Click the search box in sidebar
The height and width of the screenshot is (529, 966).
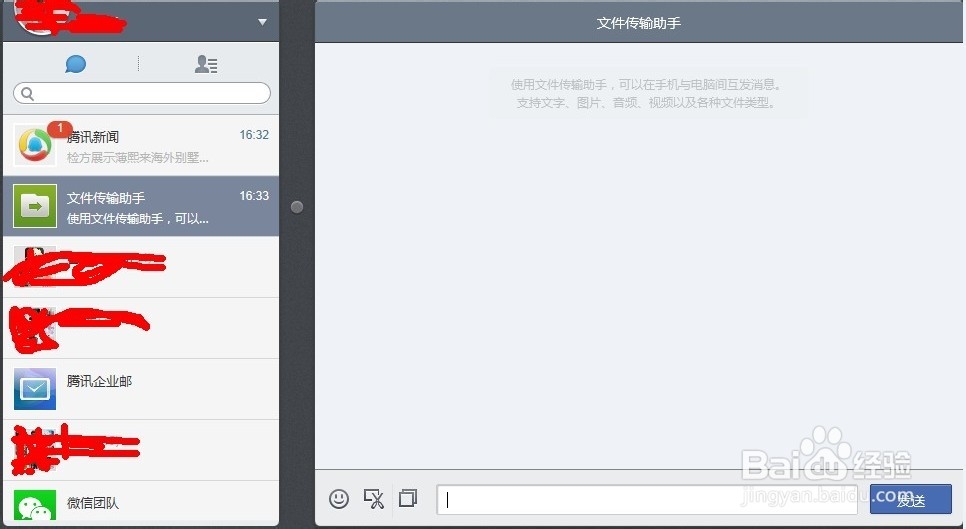pos(142,93)
